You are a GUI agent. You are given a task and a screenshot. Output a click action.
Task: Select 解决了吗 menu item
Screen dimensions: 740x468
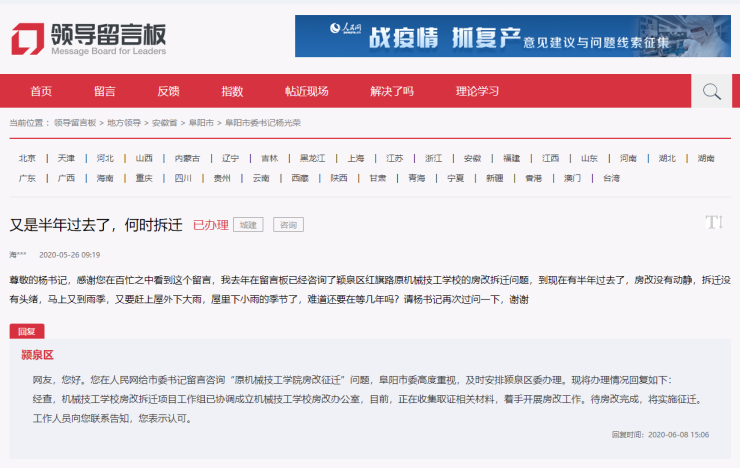[x=392, y=91]
